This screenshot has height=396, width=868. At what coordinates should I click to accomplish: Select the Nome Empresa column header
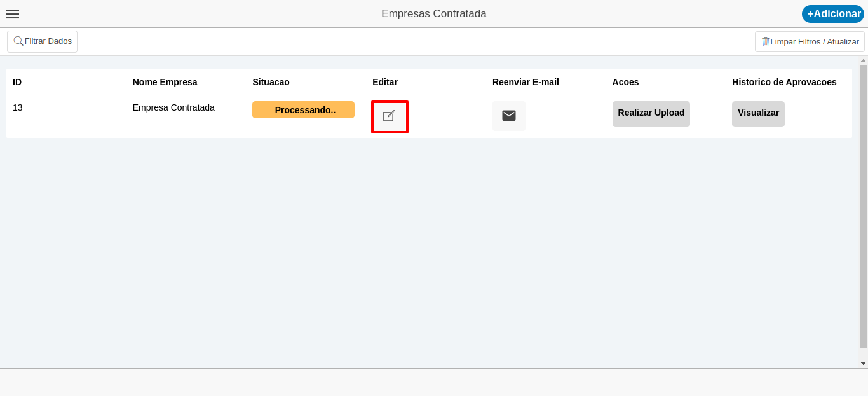pos(165,82)
